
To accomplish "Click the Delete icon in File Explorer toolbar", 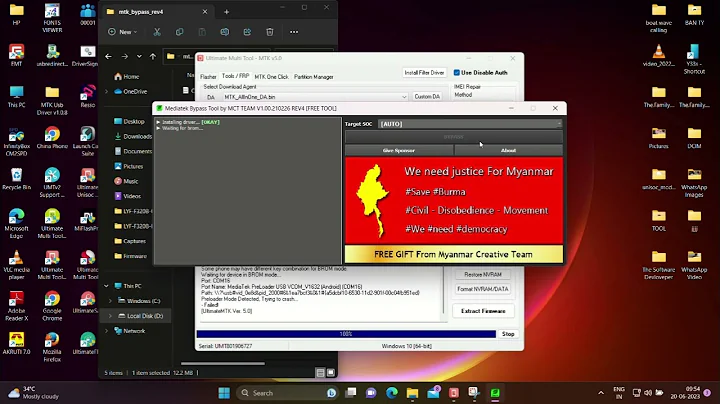I will (x=270, y=32).
